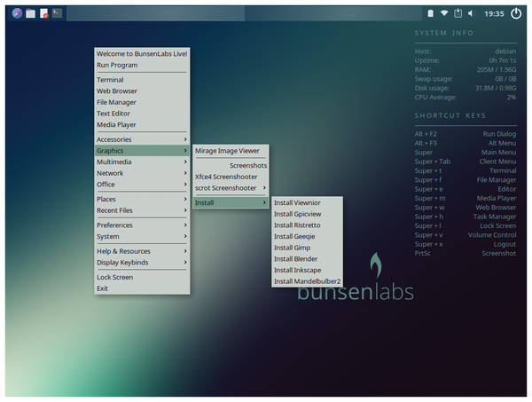532x402 pixels.
Task: Expand the Preferences submenu
Action: (x=142, y=225)
